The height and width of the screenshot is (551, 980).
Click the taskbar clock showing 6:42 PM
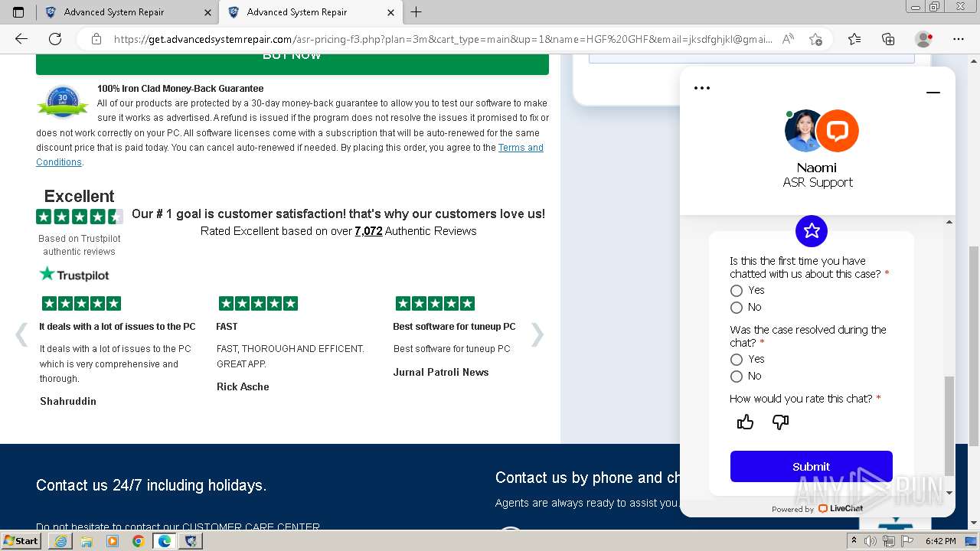point(940,541)
